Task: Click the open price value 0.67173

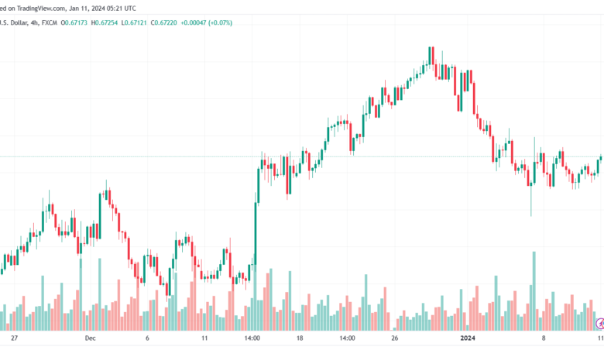Action: 76,22
